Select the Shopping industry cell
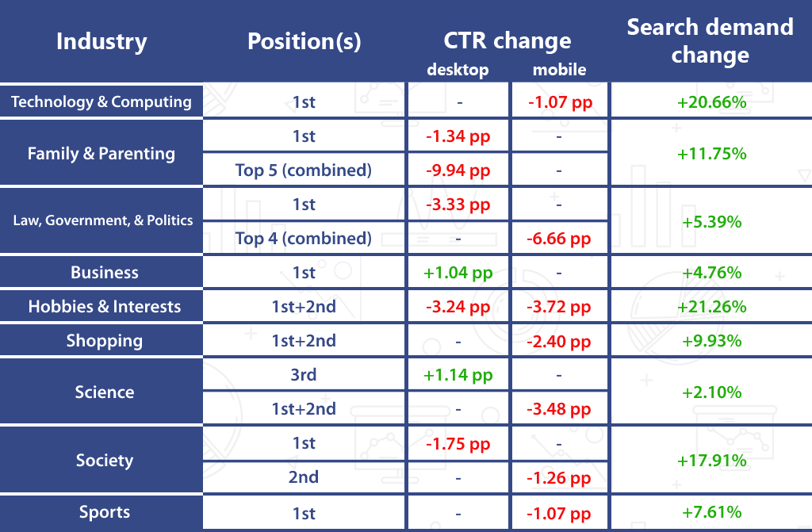Viewport: 812px width, 532px height. [x=104, y=341]
